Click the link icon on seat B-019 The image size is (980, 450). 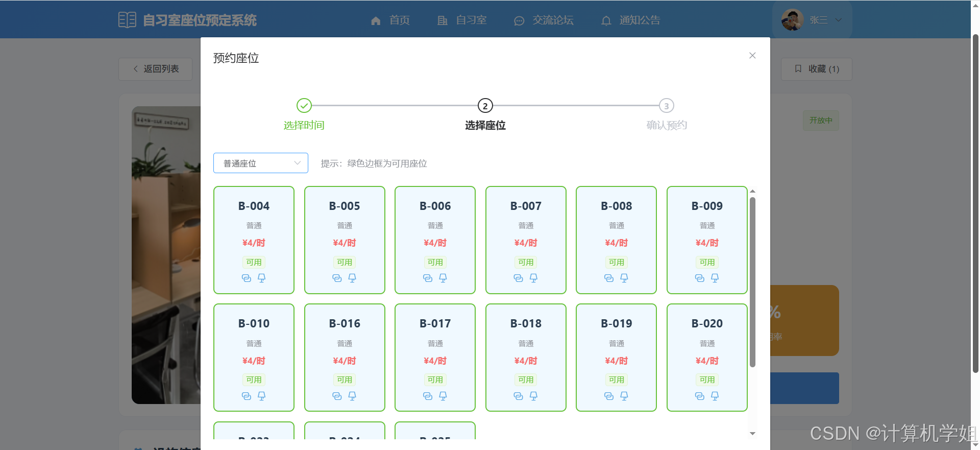[x=609, y=396]
